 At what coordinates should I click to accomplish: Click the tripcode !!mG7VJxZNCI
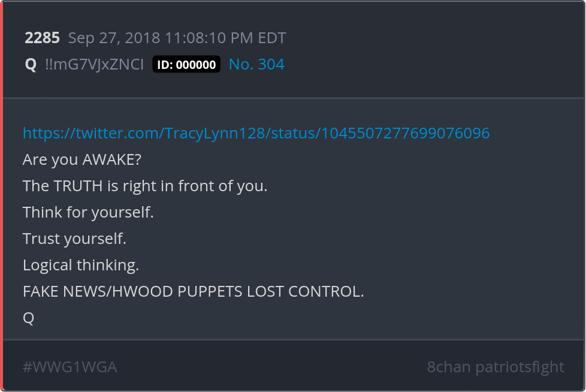94,65
